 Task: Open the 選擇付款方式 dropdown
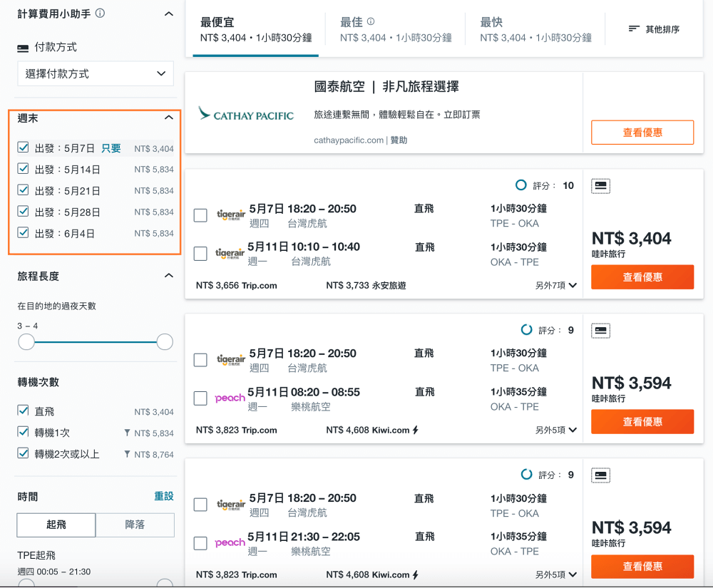tap(96, 73)
